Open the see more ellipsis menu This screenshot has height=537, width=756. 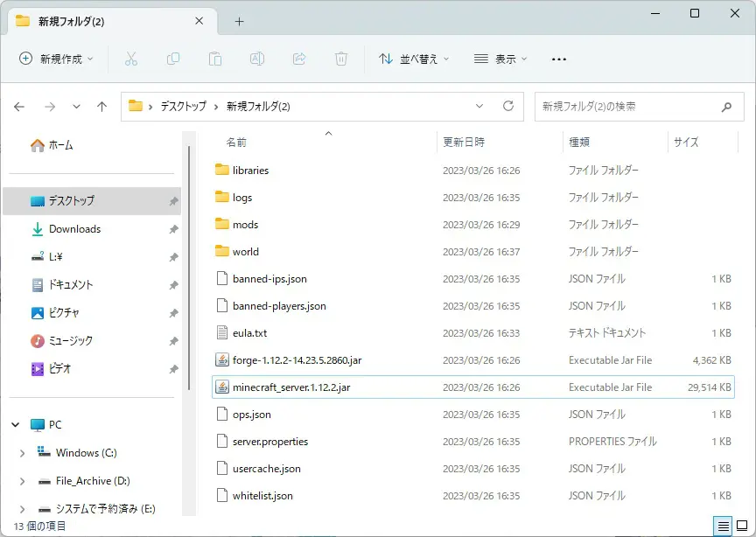(x=559, y=59)
